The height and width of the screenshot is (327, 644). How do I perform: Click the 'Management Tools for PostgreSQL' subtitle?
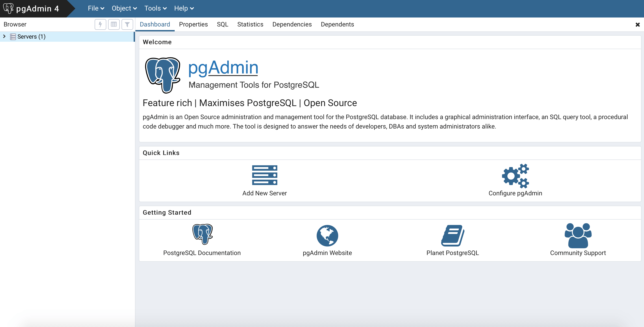point(254,85)
